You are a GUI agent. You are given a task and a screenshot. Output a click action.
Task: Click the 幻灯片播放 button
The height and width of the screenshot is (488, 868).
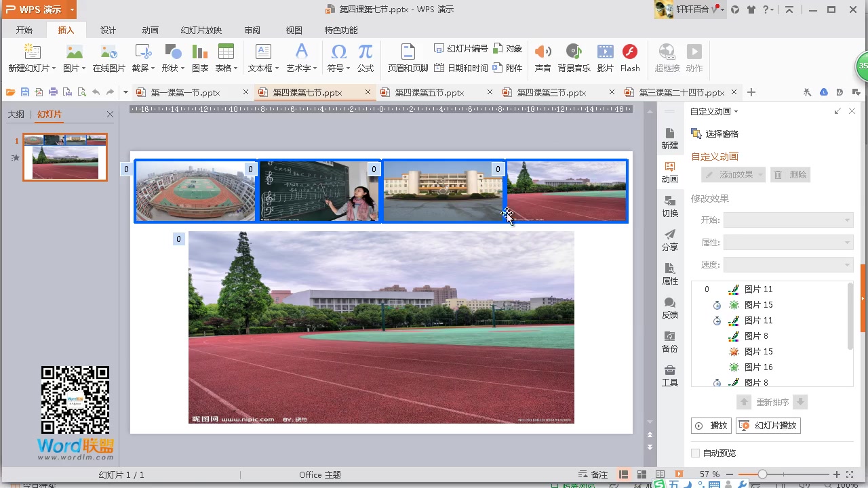[768, 426]
